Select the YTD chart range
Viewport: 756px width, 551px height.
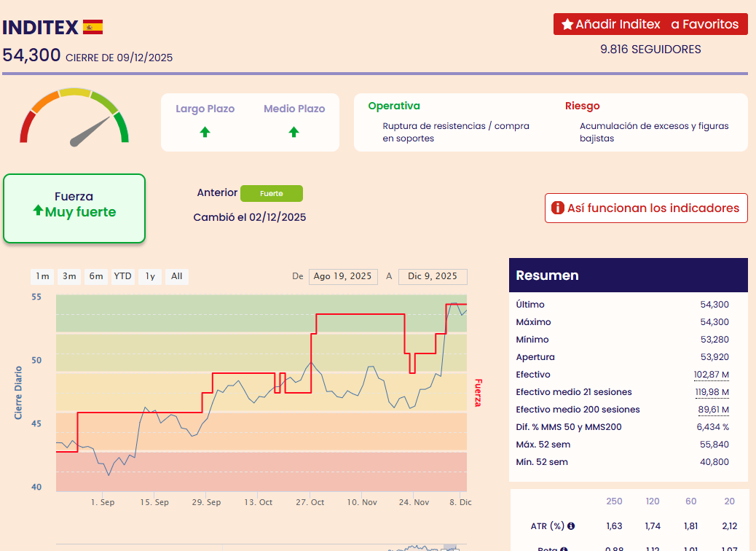pyautogui.click(x=122, y=276)
